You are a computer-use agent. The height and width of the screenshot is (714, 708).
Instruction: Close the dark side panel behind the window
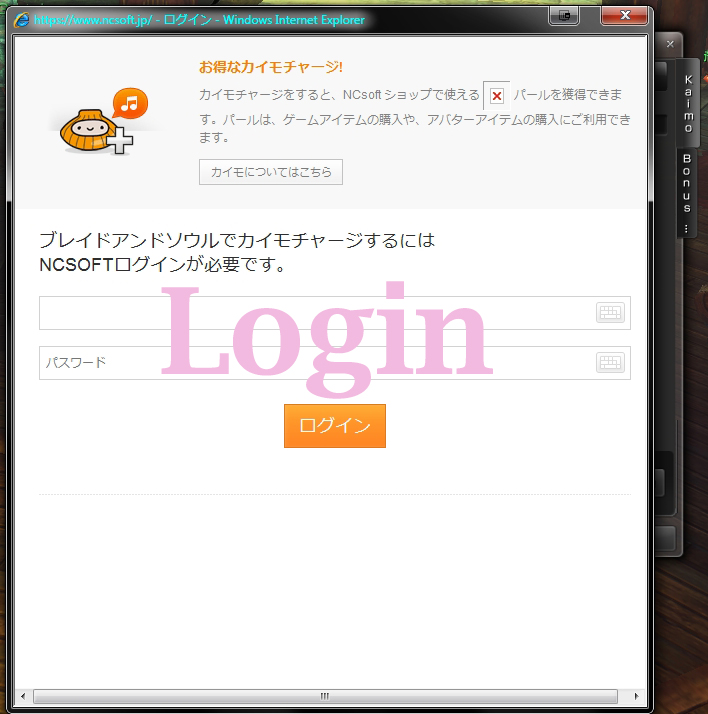[670, 44]
